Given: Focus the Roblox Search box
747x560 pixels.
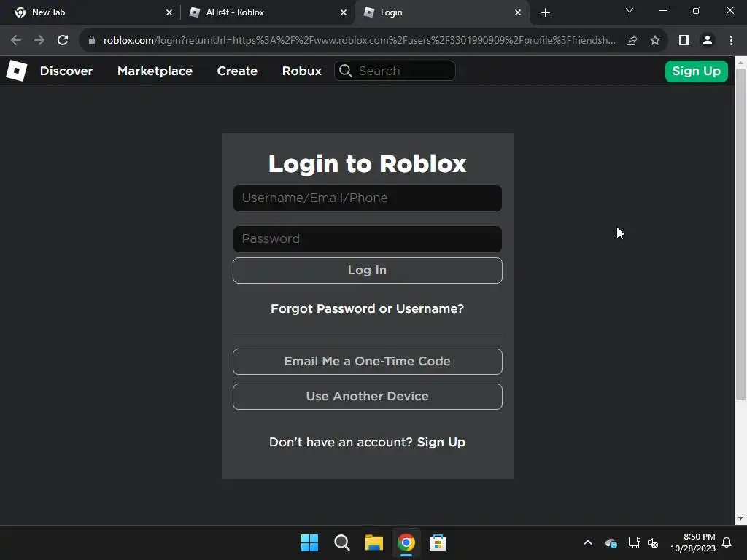Looking at the screenshot, I should click(395, 71).
